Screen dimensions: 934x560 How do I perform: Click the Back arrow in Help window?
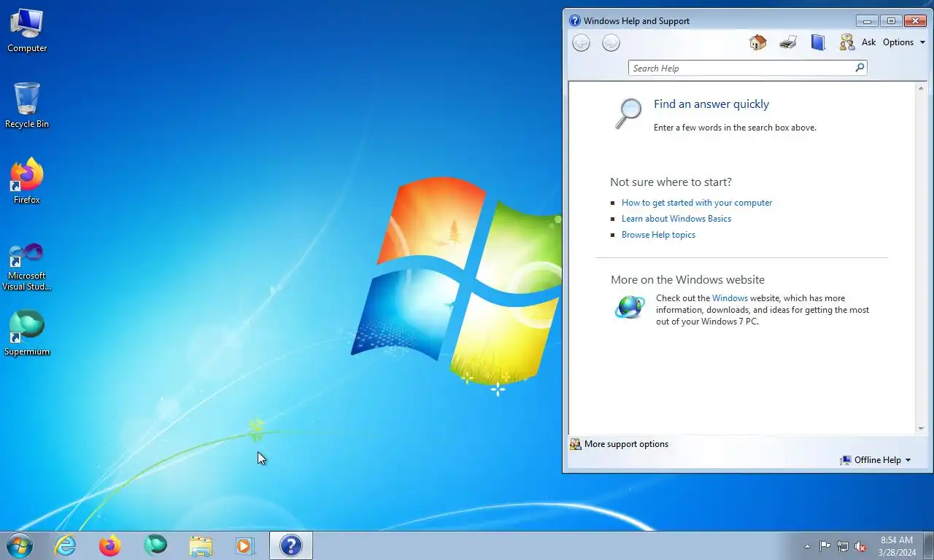[x=581, y=43]
